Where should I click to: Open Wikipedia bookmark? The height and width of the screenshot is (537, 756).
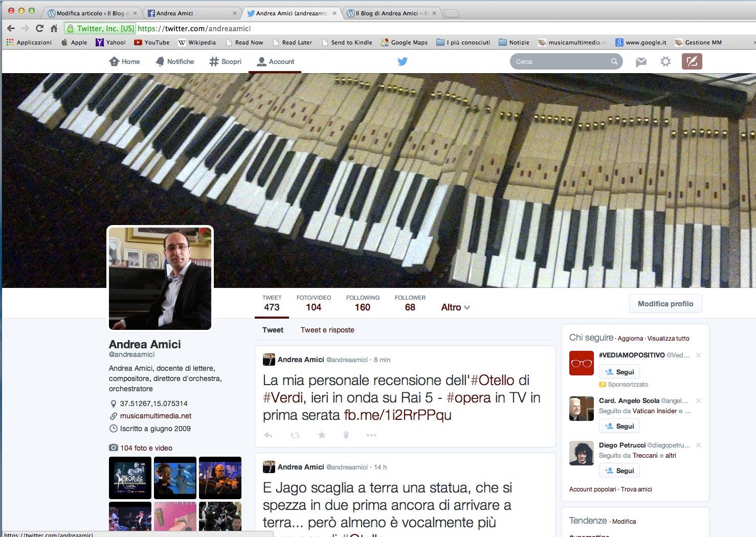[x=197, y=42]
